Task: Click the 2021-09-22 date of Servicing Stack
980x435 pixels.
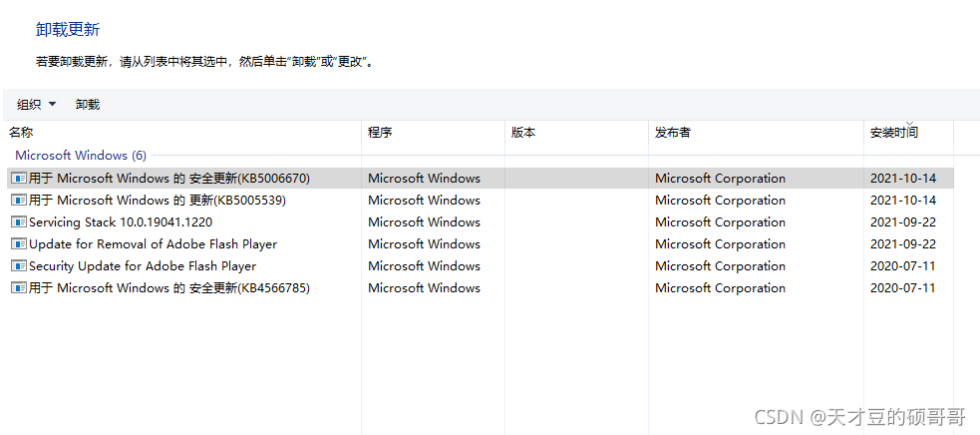Action: [x=903, y=222]
